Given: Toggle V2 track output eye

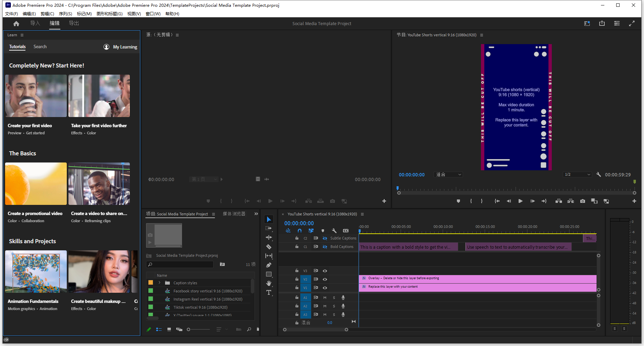Looking at the screenshot, I should (x=325, y=279).
